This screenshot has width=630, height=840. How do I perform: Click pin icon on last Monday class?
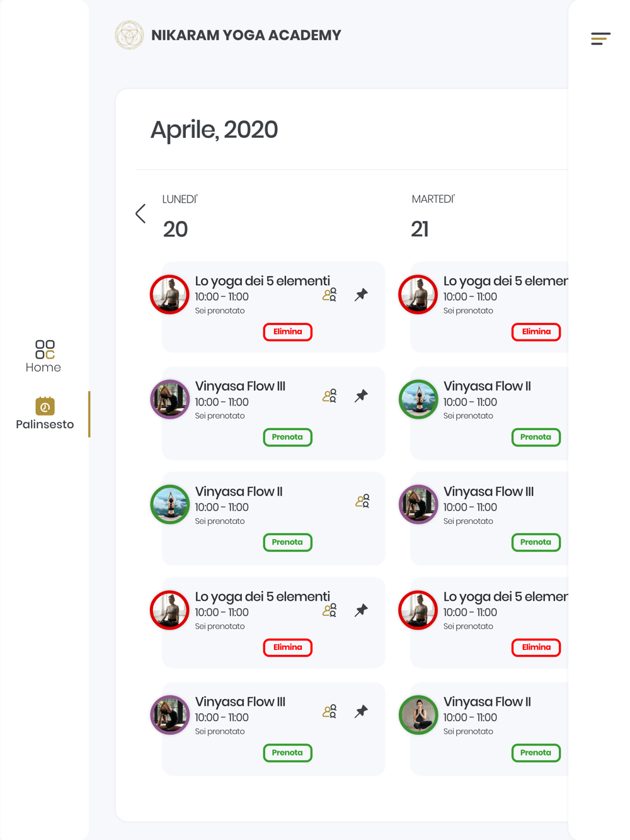(361, 712)
